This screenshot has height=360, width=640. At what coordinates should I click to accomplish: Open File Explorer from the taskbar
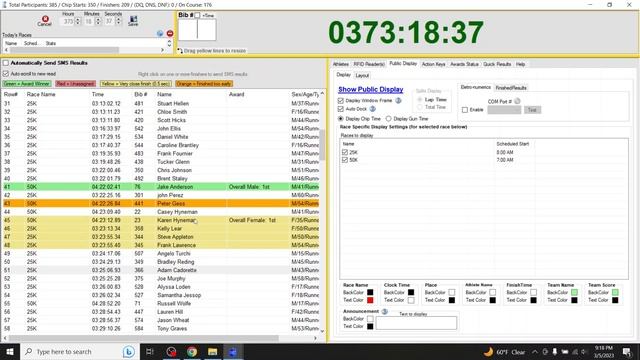pos(213,351)
